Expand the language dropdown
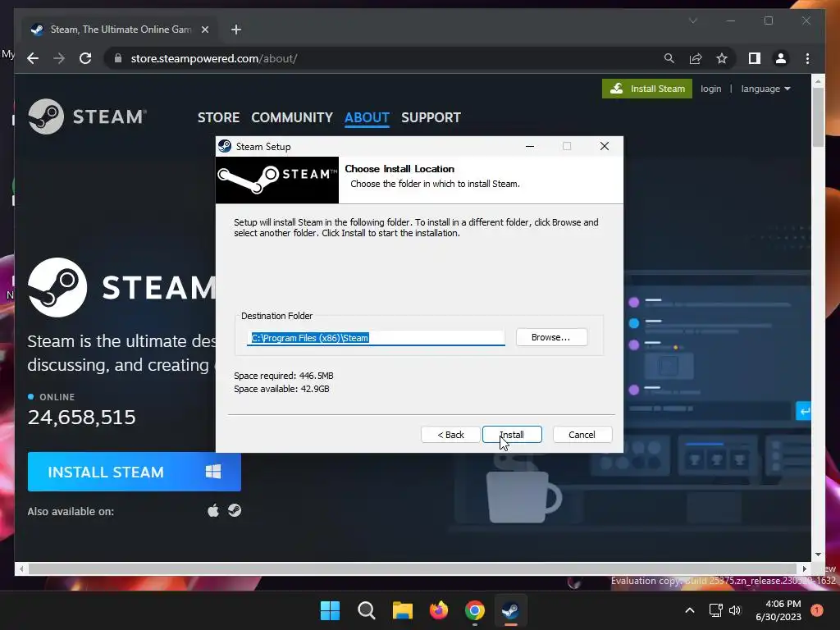 pos(765,89)
